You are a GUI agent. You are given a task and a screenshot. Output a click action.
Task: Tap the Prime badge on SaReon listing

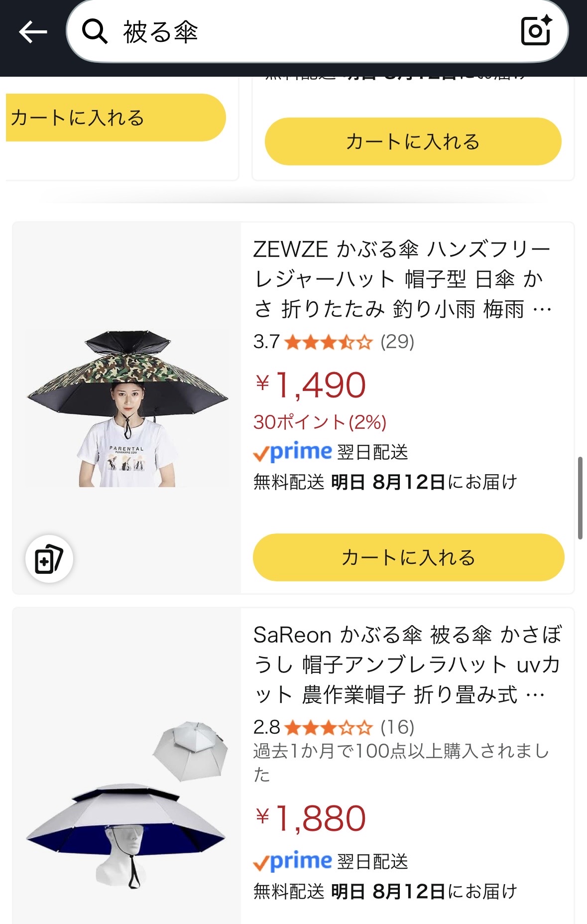click(x=292, y=861)
